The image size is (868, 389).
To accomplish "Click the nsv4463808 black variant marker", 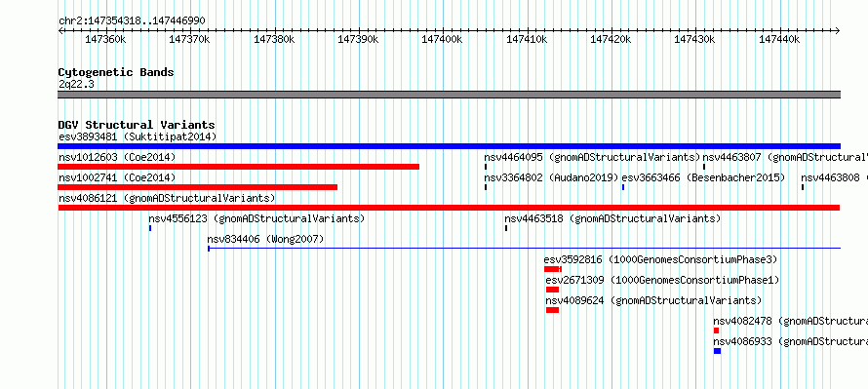I will click(x=803, y=187).
